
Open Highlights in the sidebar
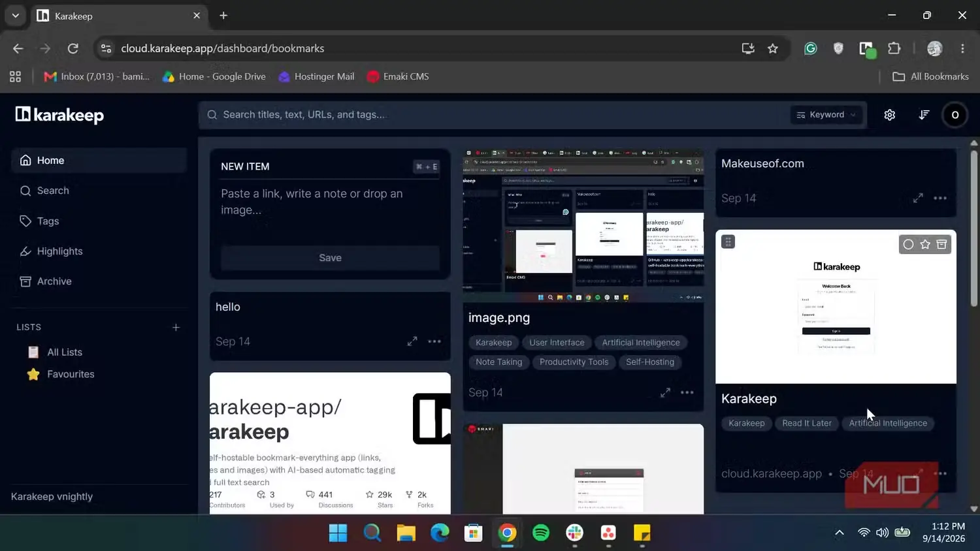click(99, 251)
